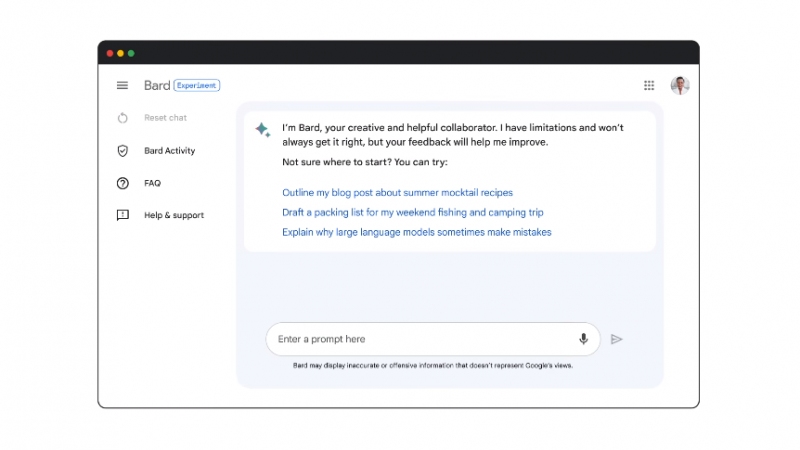This screenshot has height=450, width=800.
Task: Open the Google apps grid
Action: 649,86
